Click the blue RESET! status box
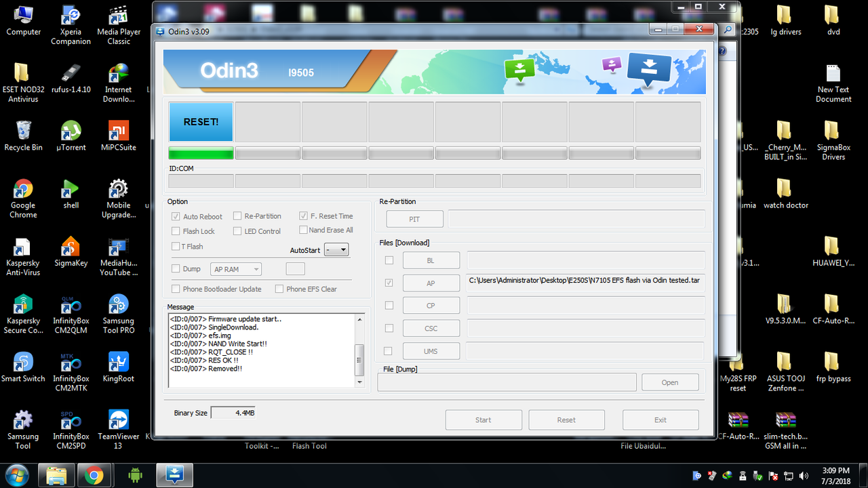 click(x=201, y=121)
